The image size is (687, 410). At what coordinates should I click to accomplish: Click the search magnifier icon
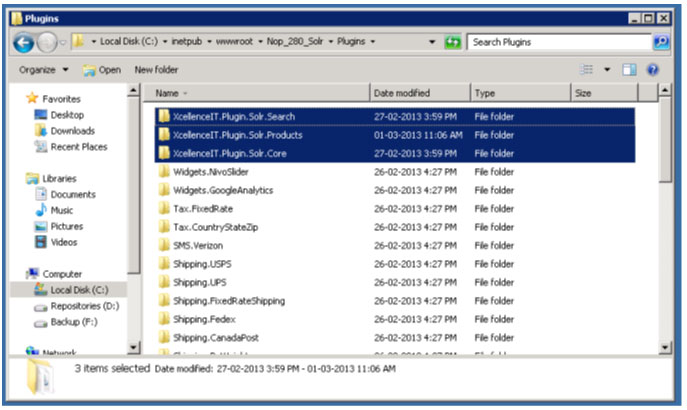coord(661,42)
